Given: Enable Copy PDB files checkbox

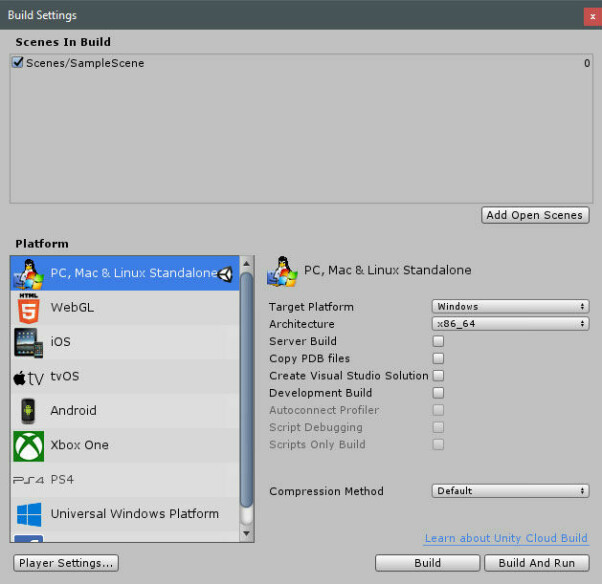Looking at the screenshot, I should point(438,358).
